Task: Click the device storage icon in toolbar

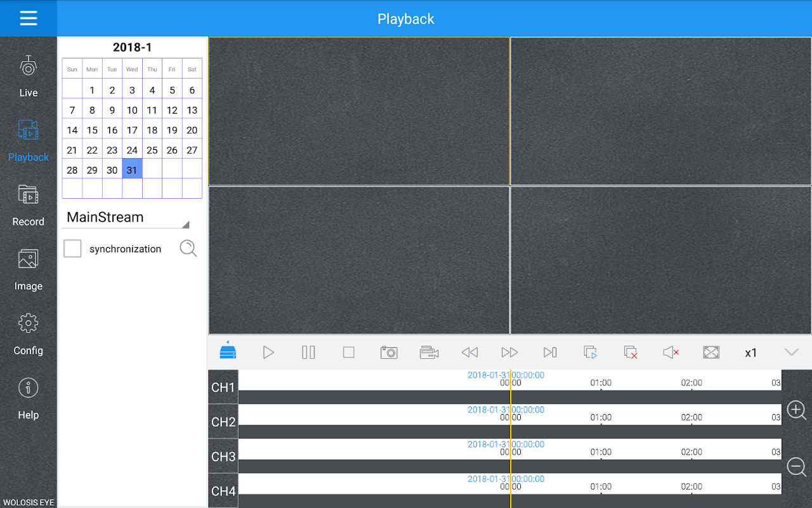Action: coord(228,351)
